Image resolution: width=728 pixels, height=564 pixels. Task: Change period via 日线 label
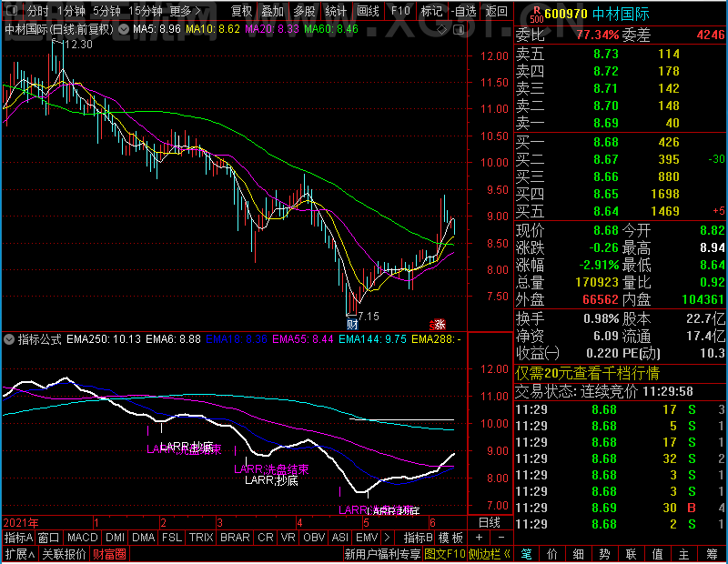490,523
